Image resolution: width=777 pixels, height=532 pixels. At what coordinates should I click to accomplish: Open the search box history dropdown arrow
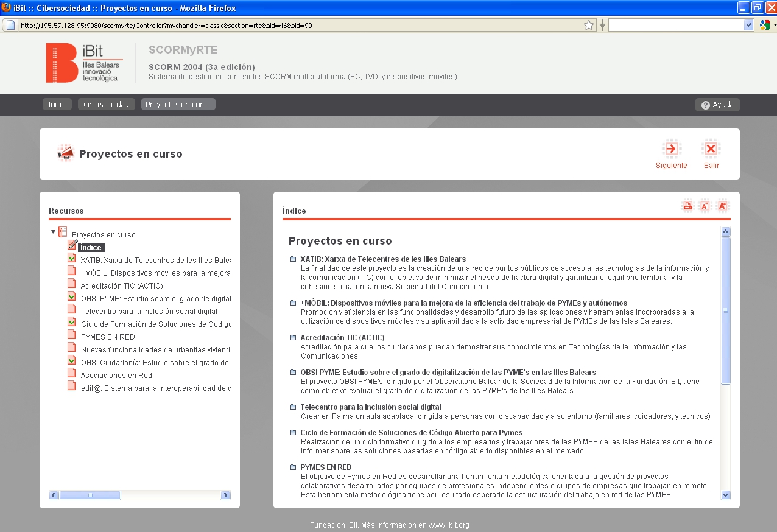[x=749, y=25]
